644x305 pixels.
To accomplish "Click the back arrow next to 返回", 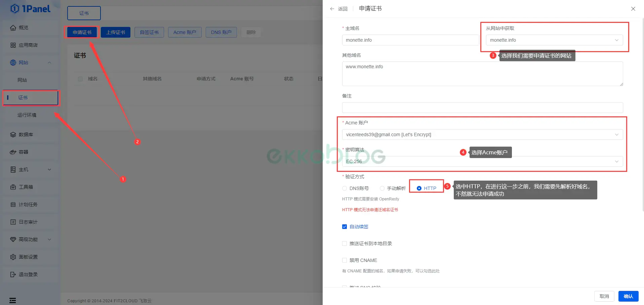I will [x=332, y=9].
